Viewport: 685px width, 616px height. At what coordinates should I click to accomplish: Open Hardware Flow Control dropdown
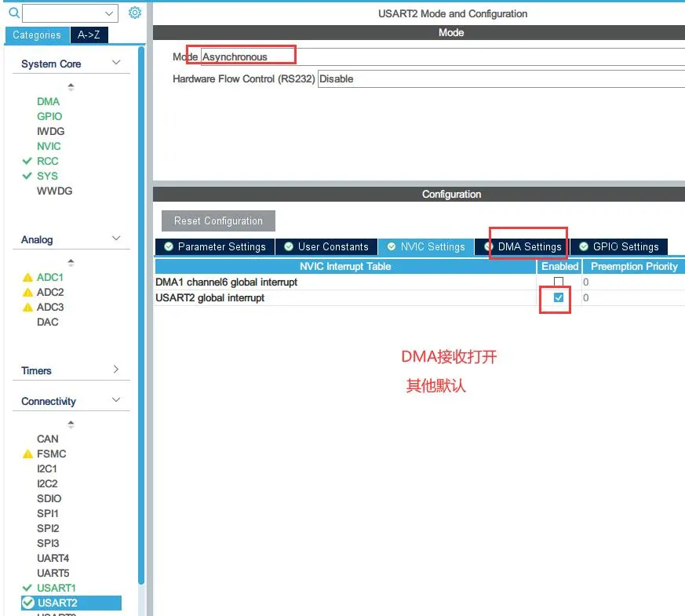[501, 79]
